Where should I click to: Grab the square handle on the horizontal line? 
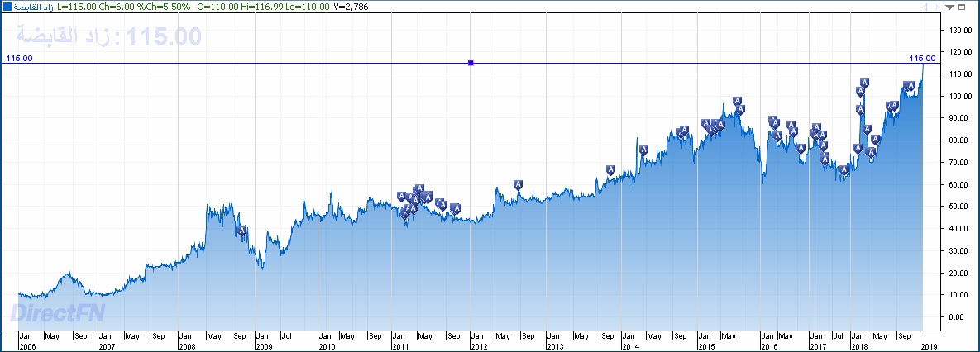[471, 63]
